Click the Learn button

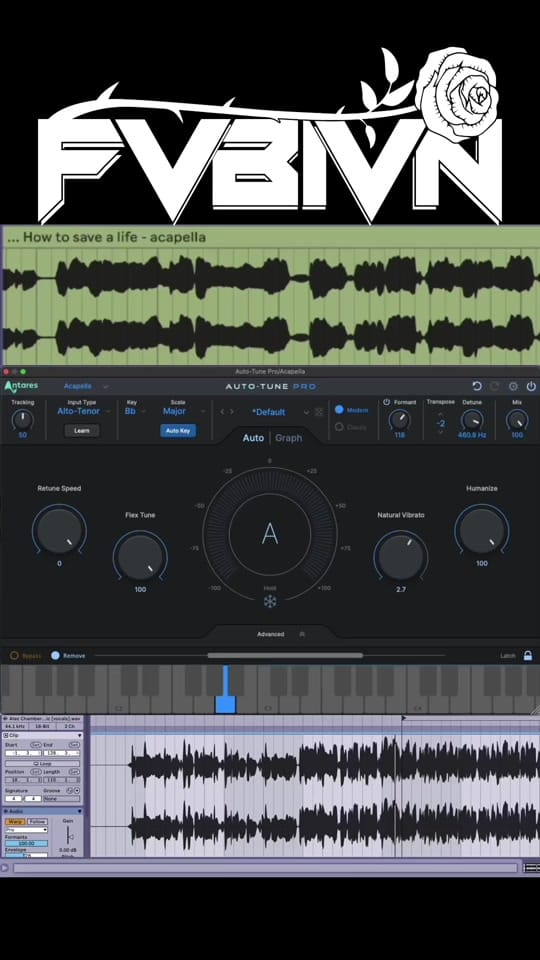tap(81, 430)
